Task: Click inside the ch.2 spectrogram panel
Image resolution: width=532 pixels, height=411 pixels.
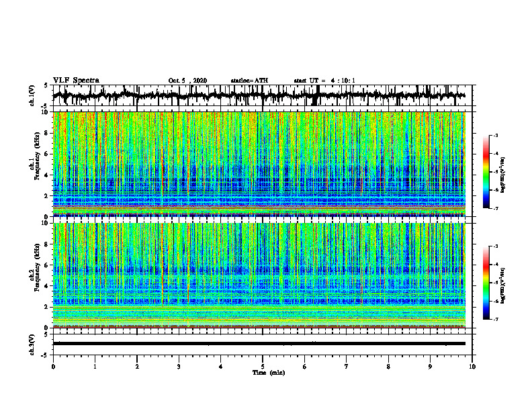Action: 259,275
